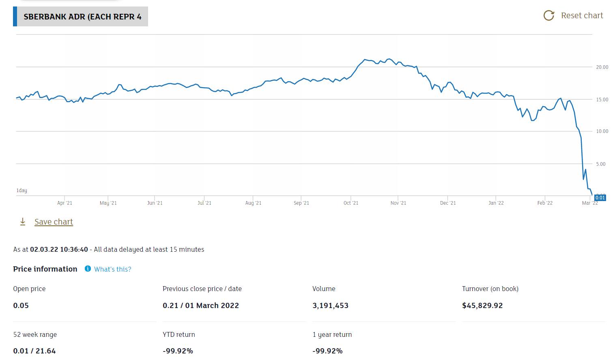Click the Oct '21 axis label
The width and height of the screenshot is (615, 364).
(x=351, y=203)
